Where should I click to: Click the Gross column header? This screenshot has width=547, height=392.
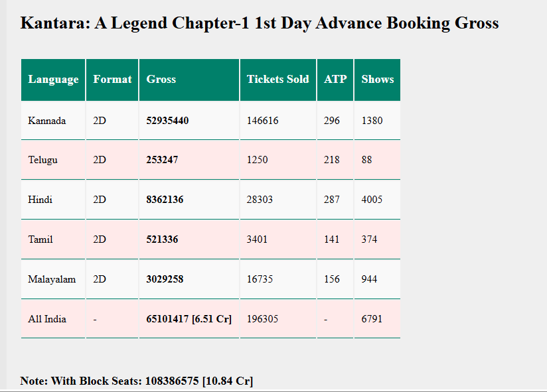pos(161,80)
